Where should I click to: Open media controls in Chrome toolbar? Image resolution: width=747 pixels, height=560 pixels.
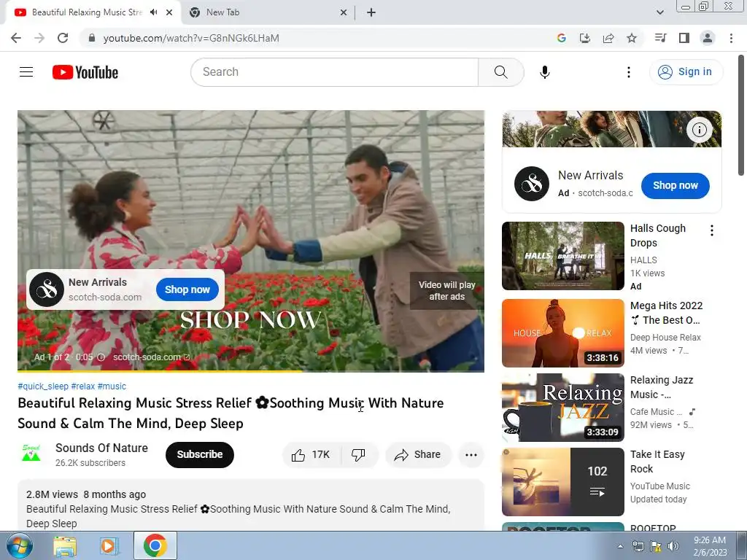[x=660, y=38]
